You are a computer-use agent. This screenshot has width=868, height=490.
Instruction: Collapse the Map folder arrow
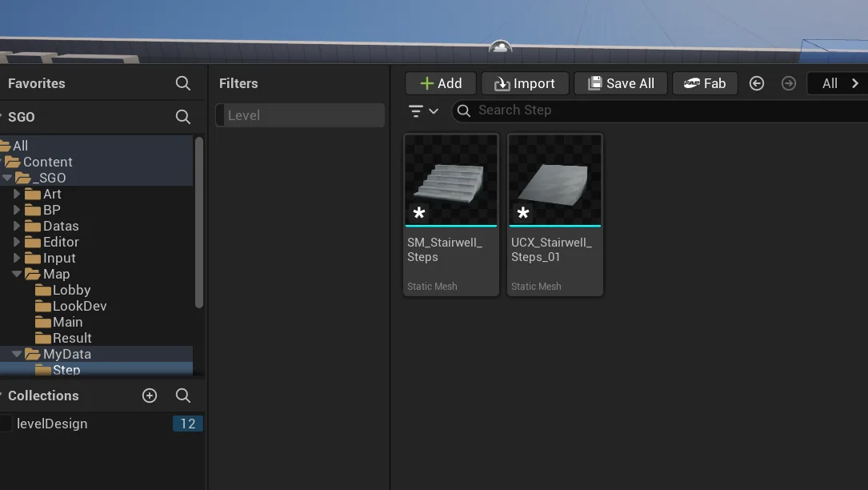pos(17,274)
